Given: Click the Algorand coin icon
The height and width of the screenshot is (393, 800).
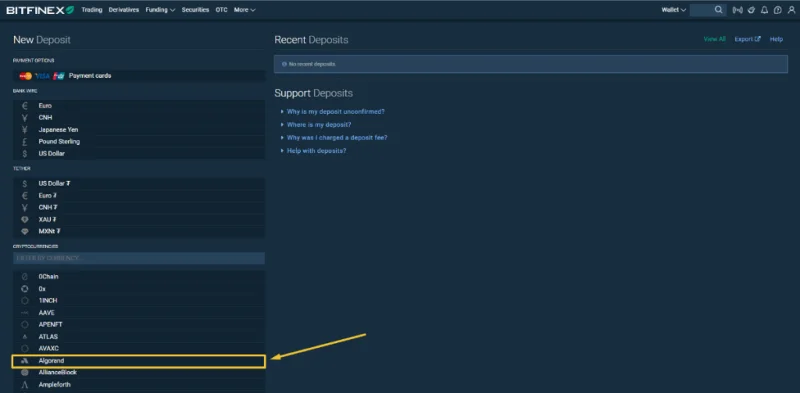Looking at the screenshot, I should (24, 361).
